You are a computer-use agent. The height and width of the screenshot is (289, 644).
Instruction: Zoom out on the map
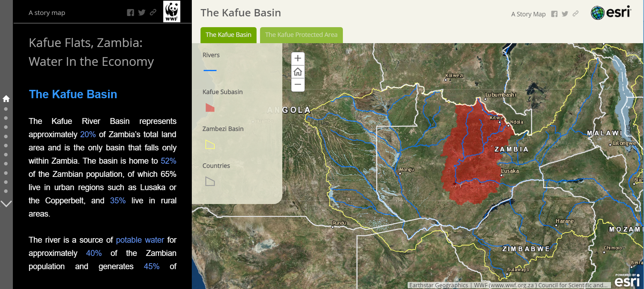298,85
